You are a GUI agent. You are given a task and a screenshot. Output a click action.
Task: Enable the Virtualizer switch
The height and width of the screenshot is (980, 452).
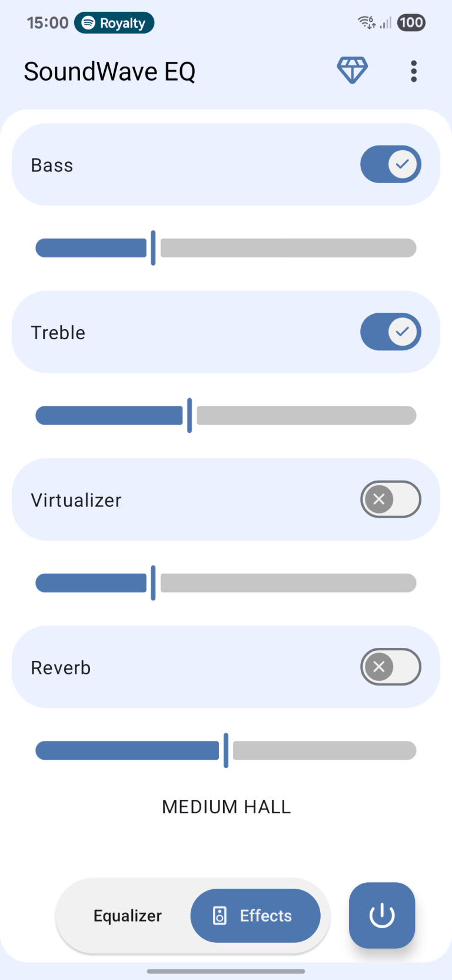(x=390, y=499)
